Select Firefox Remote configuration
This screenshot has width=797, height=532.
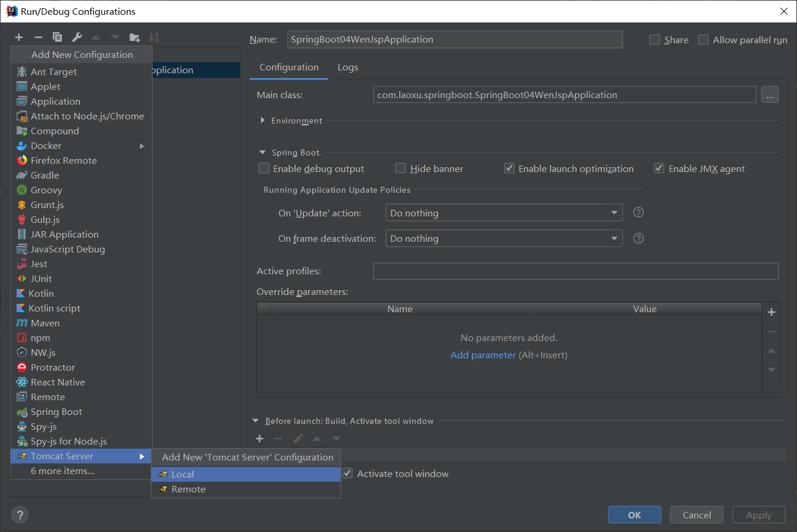pyautogui.click(x=81, y=160)
